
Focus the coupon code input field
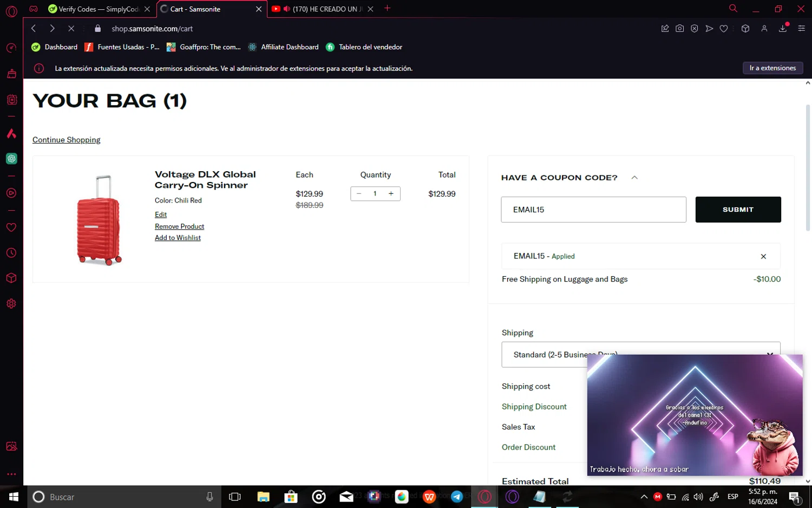593,210
